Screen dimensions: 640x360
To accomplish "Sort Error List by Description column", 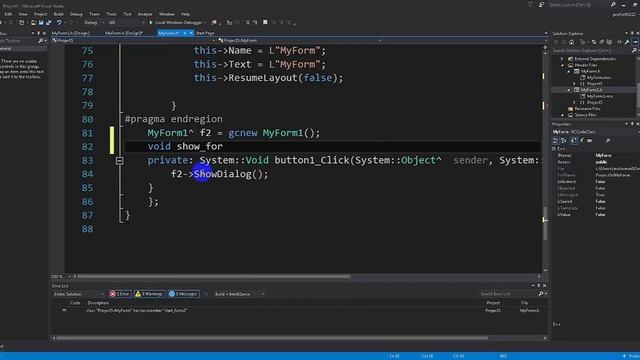I will tap(98, 303).
